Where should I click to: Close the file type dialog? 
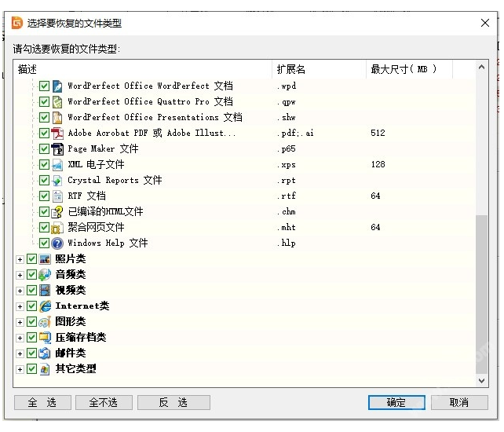485,23
